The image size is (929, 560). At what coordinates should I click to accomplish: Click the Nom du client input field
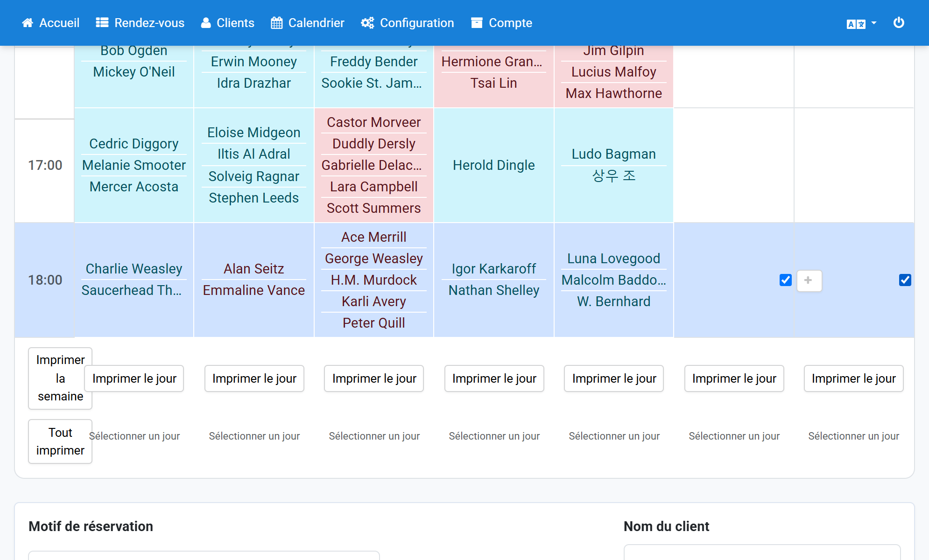pyautogui.click(x=762, y=553)
